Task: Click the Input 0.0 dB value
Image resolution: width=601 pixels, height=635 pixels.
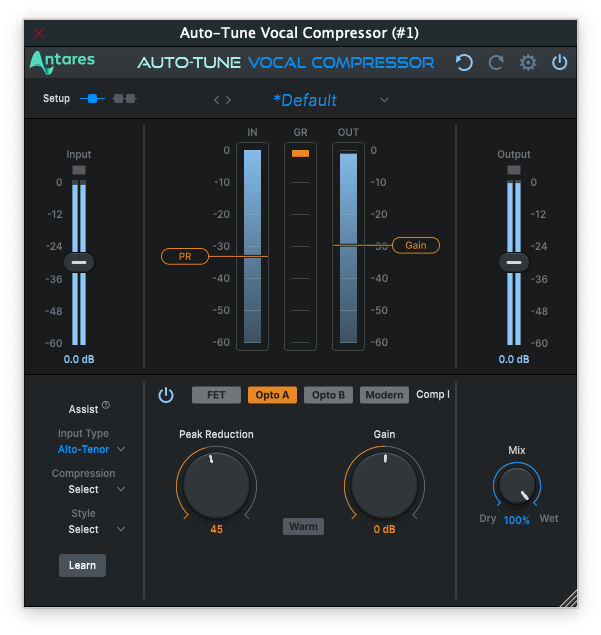Action: [x=79, y=359]
